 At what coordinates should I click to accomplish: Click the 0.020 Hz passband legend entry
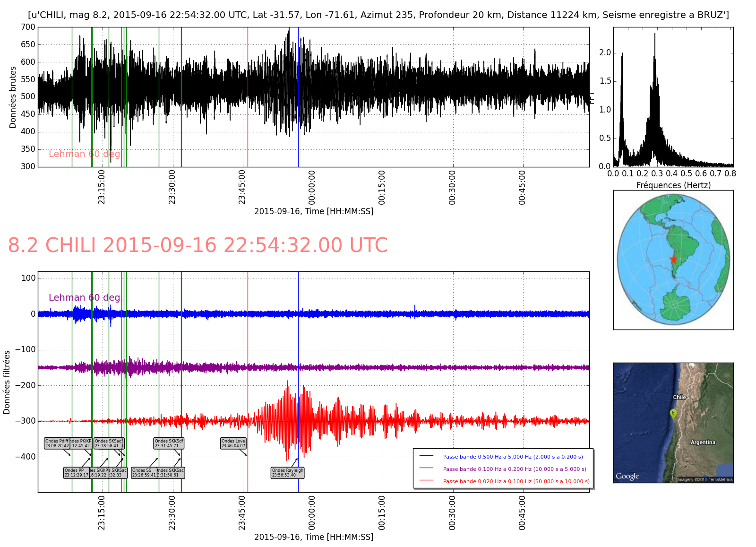coord(516,481)
